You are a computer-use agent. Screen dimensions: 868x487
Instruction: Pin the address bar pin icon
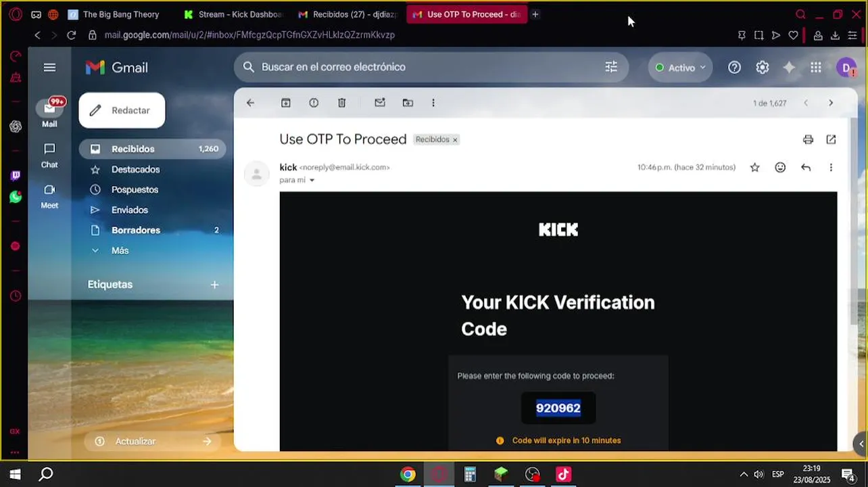click(742, 35)
